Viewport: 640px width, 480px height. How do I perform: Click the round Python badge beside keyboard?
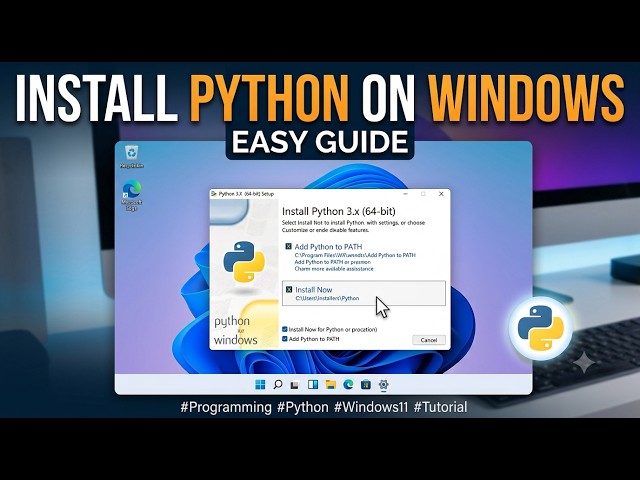point(541,329)
